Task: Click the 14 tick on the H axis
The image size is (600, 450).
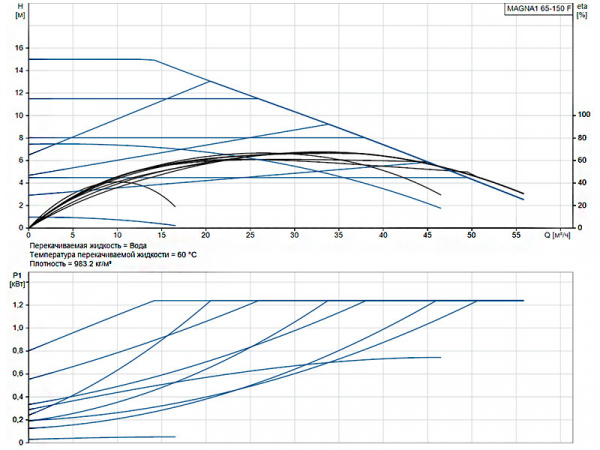Action: tap(17, 70)
